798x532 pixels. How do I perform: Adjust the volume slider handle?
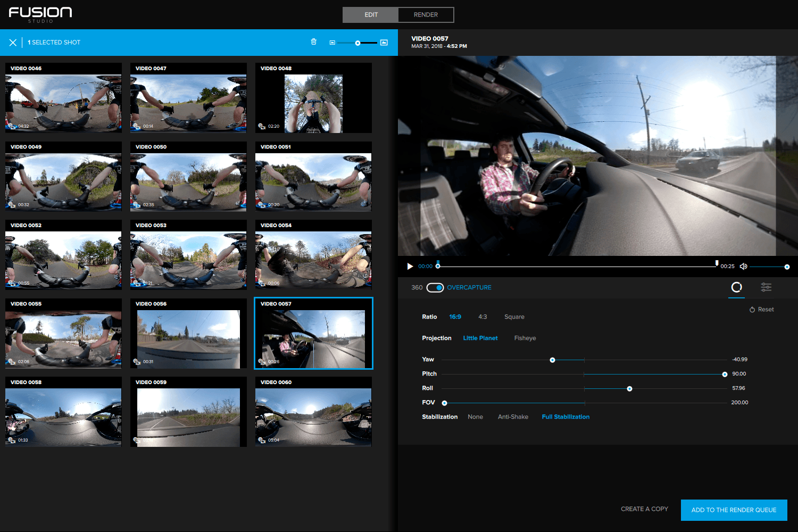coord(787,267)
